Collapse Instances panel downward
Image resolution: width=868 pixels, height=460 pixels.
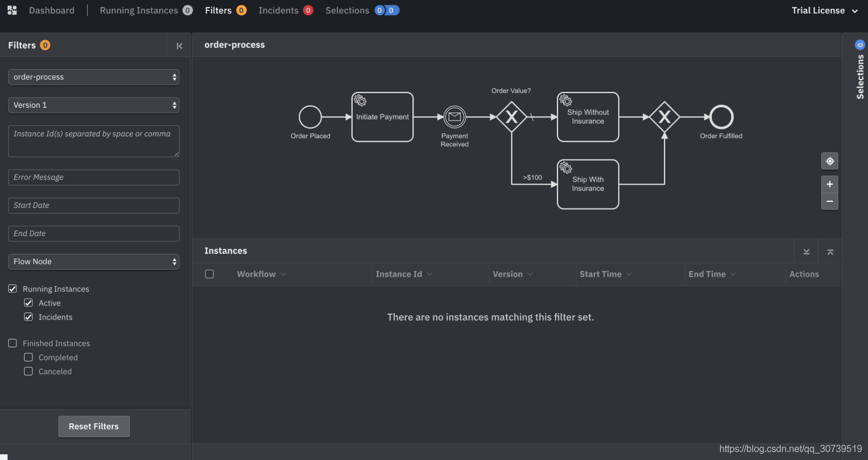click(807, 251)
